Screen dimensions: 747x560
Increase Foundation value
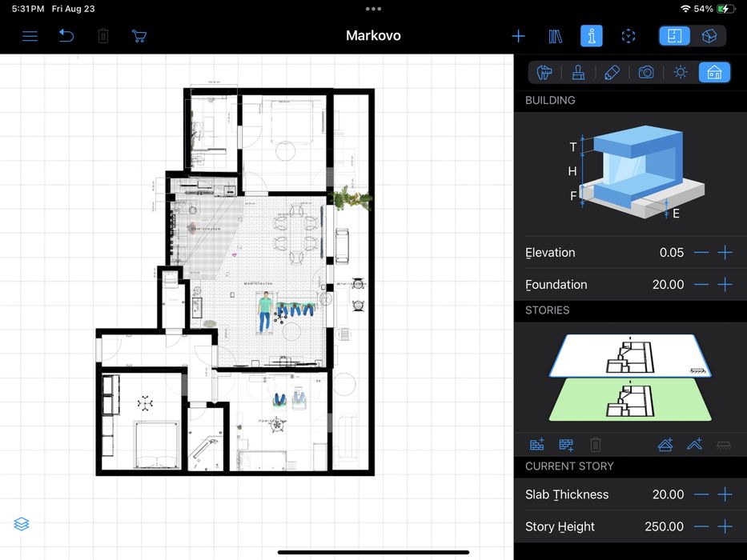click(725, 284)
